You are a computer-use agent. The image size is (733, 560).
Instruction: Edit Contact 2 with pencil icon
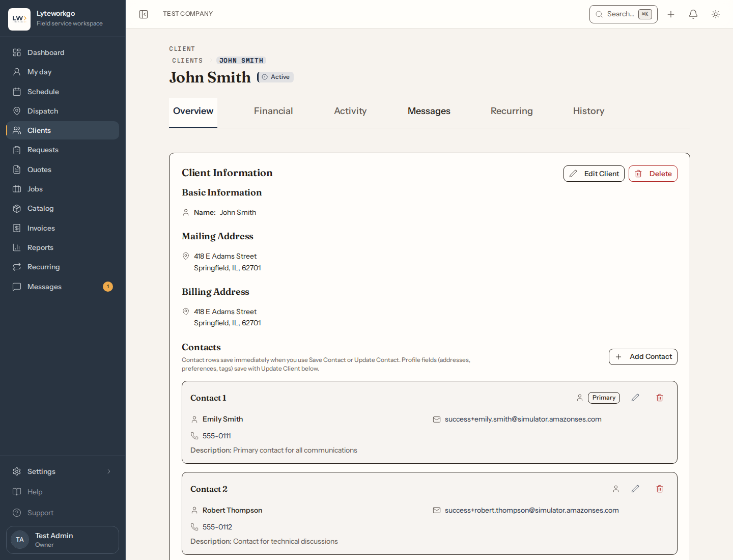[x=635, y=489]
